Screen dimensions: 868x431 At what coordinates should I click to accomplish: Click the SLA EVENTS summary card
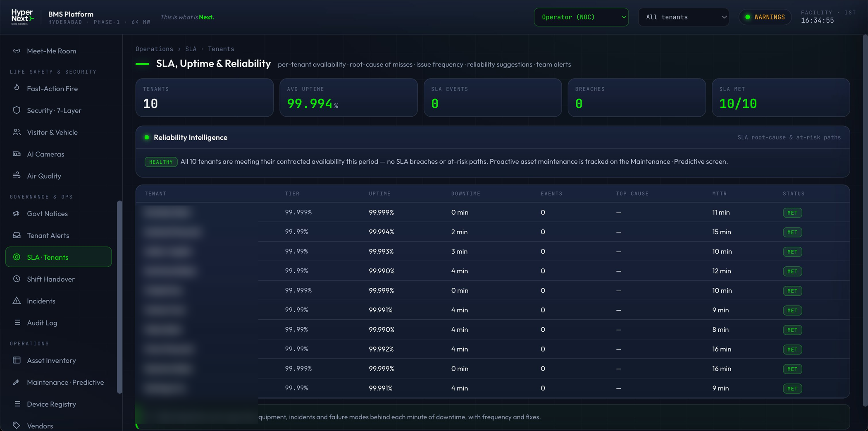click(x=493, y=98)
